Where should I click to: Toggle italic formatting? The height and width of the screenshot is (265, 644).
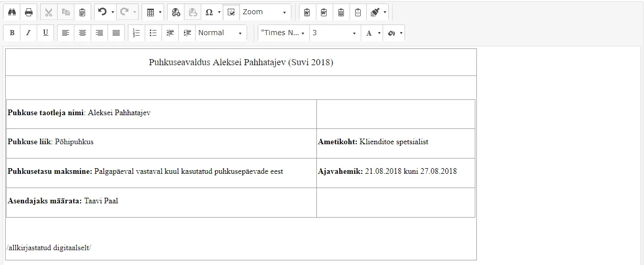tap(29, 33)
